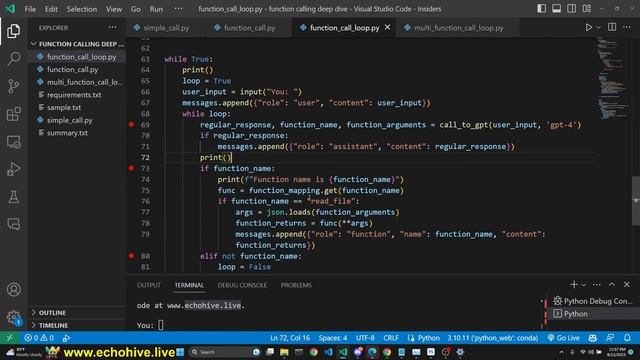Close the function_call_loop.py tab
The image size is (640, 360).
click(x=387, y=27)
